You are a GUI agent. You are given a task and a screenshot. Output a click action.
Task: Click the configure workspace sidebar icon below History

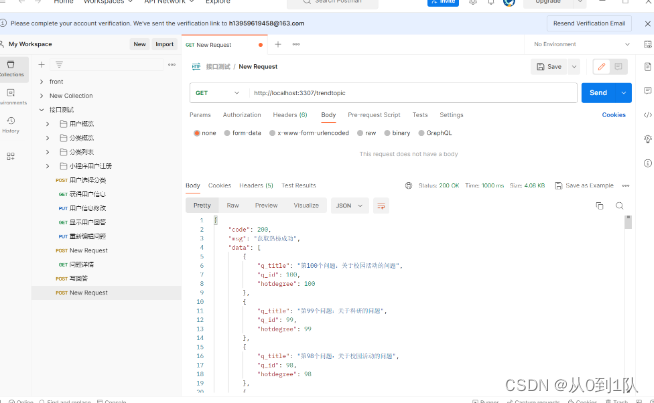tap(11, 156)
